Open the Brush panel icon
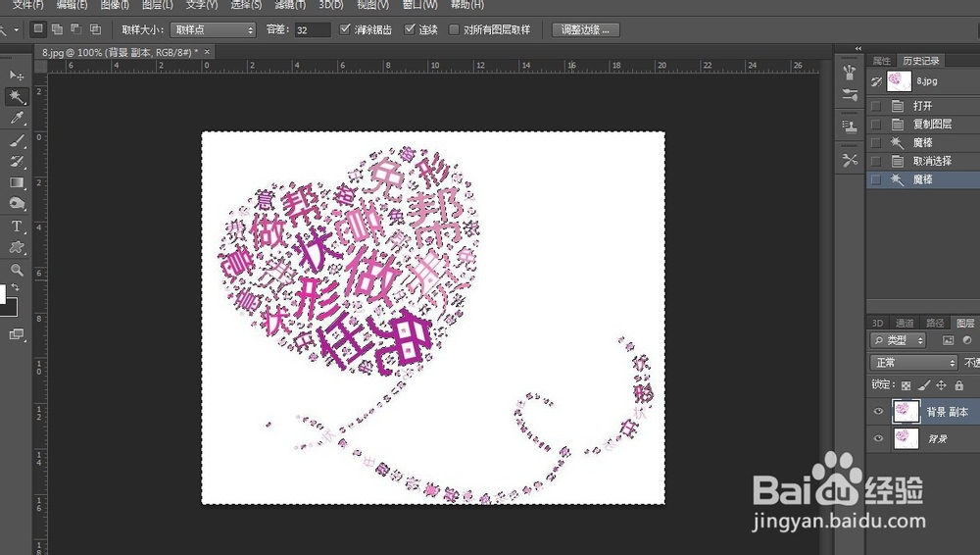 [x=850, y=95]
